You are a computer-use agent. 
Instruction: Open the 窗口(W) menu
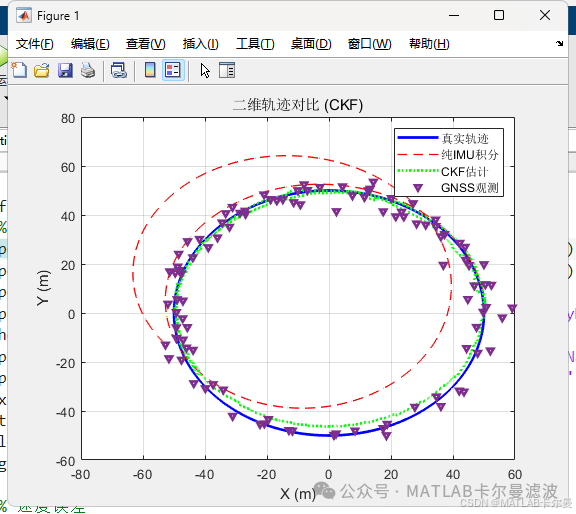[x=370, y=44]
